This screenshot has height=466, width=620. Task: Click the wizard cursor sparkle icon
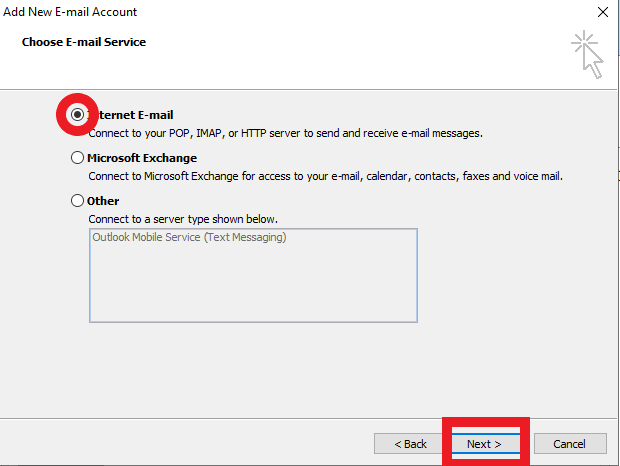coord(587,54)
